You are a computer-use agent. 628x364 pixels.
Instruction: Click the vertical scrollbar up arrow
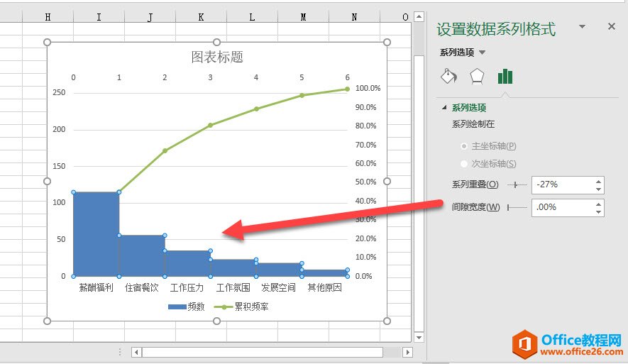coord(419,17)
